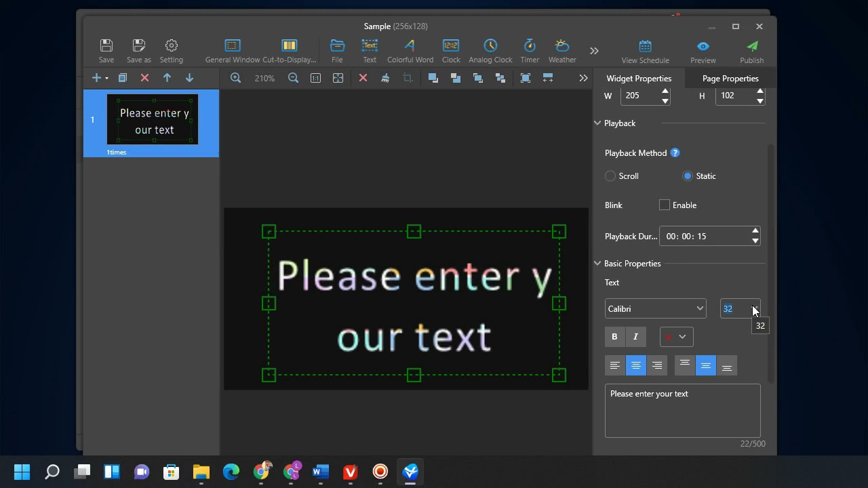
Task: Zoom in on the canvas
Action: click(x=235, y=78)
